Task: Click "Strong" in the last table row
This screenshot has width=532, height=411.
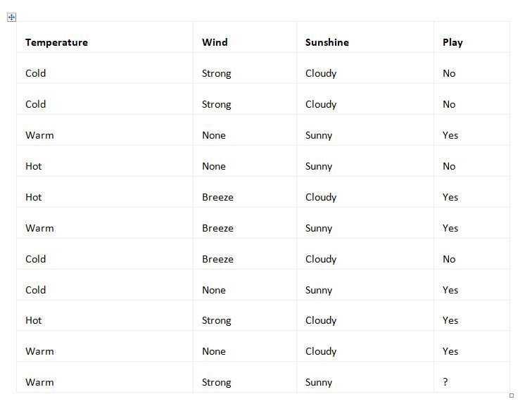Action: tap(216, 382)
